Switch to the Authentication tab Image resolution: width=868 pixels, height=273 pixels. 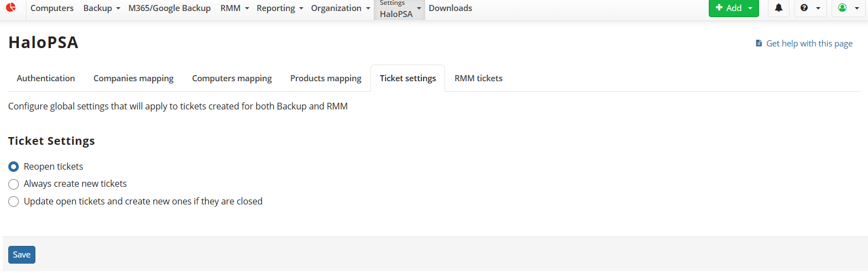point(46,78)
